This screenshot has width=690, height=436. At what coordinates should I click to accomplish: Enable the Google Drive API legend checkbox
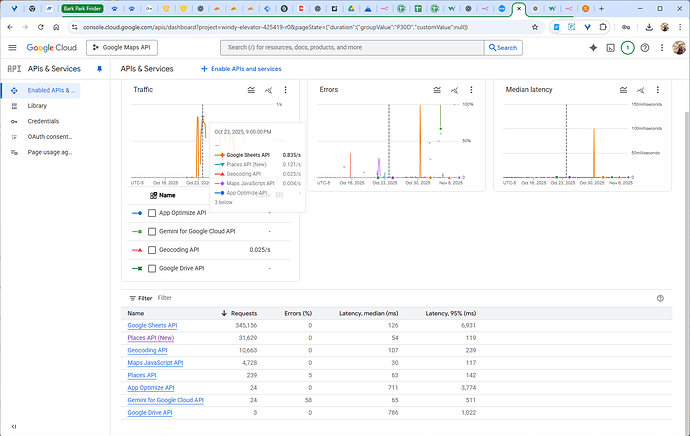(x=152, y=268)
